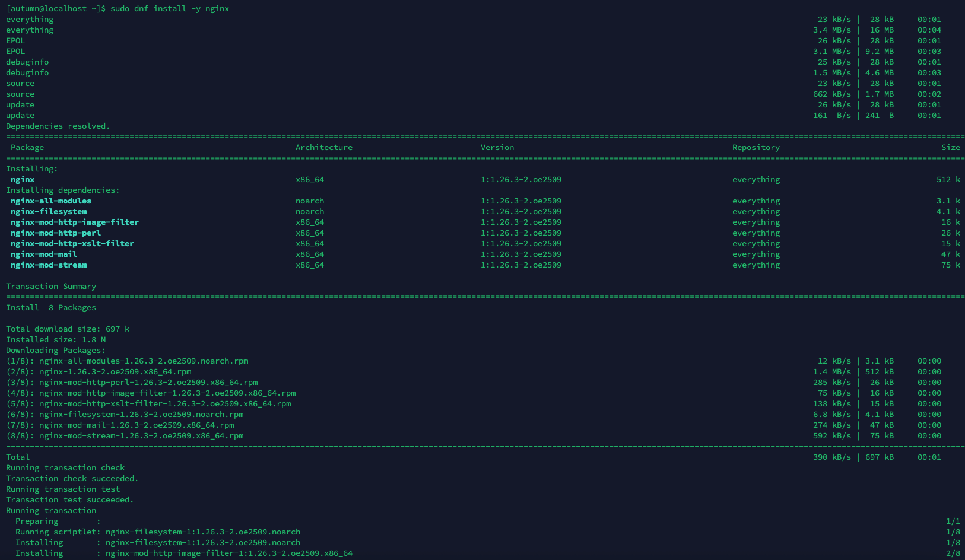Click the "9.2 MB" EPOL download size
The height and width of the screenshot is (560, 965).
click(880, 52)
